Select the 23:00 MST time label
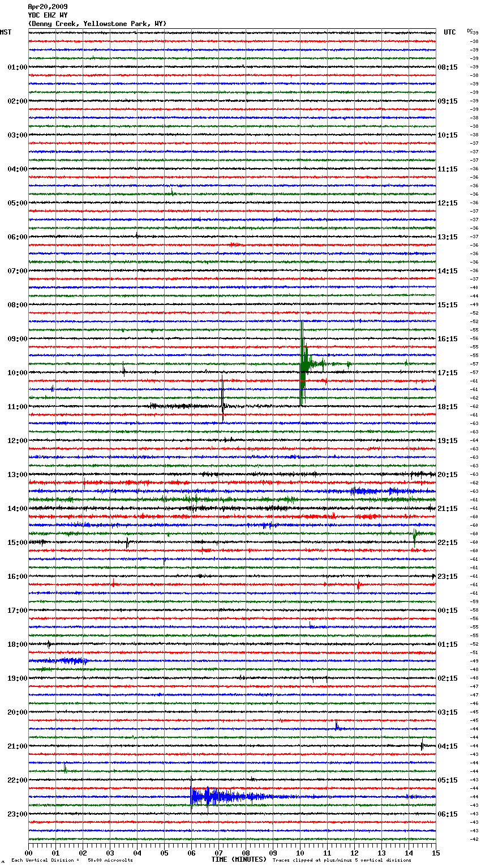The height and width of the screenshot is (868, 481). [18, 814]
